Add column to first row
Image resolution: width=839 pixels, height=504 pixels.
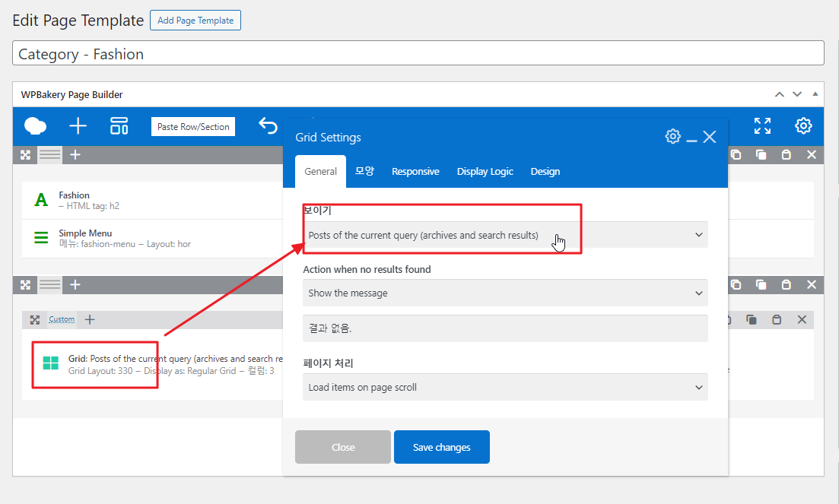(75, 155)
